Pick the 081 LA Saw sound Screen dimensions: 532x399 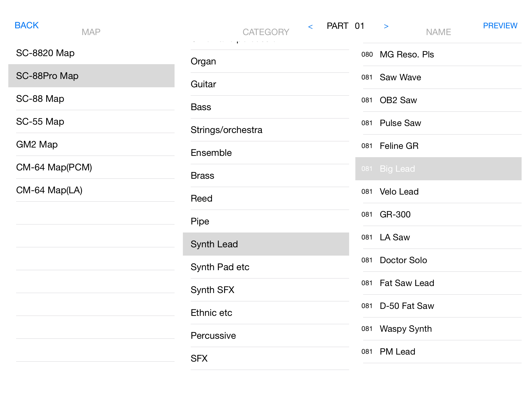[x=438, y=237]
